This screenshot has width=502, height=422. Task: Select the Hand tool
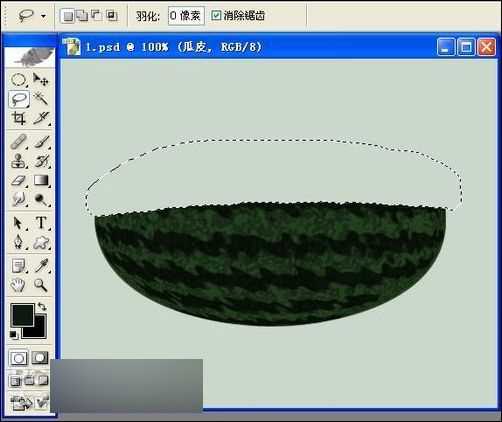[18, 285]
